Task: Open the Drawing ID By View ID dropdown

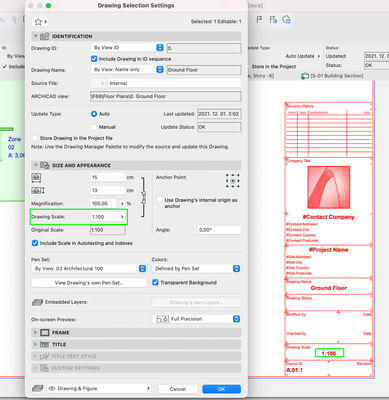Action: pyautogui.click(x=127, y=48)
